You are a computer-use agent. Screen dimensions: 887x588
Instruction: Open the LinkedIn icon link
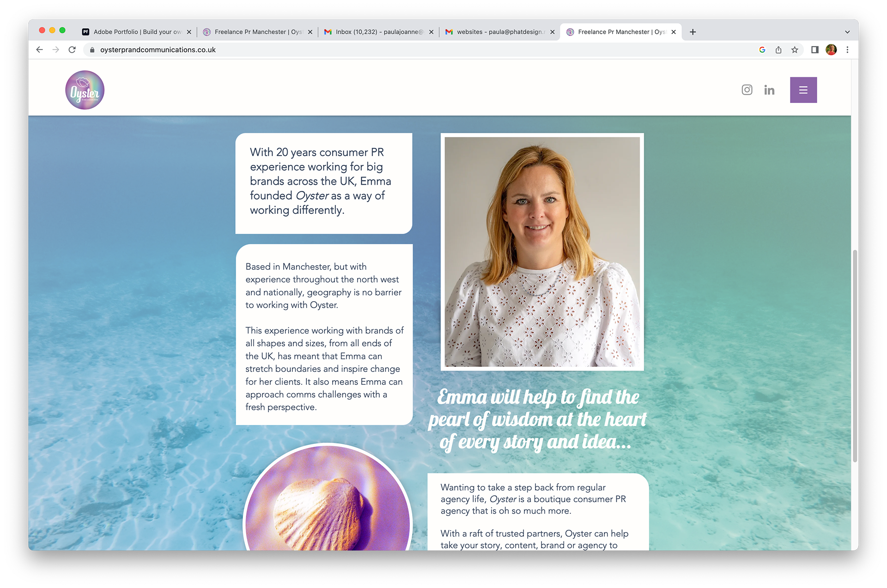coord(769,90)
